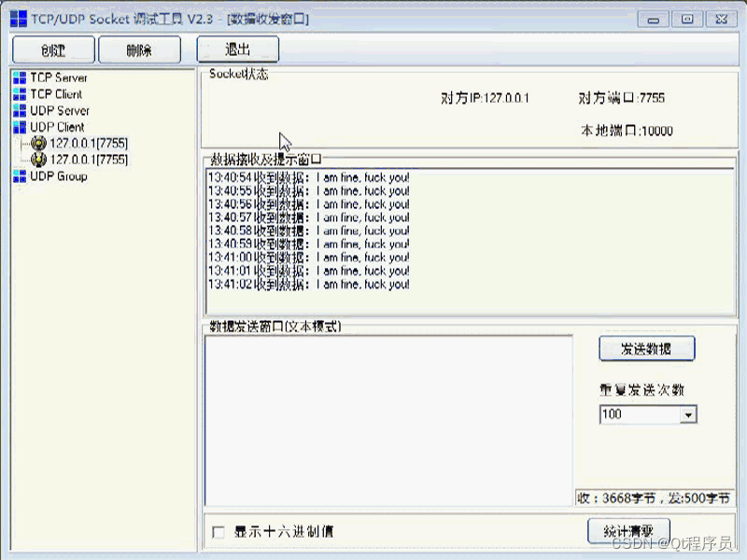Open the 重复发送次数 repeat count dropdown
The width and height of the screenshot is (747, 560).
click(x=687, y=414)
